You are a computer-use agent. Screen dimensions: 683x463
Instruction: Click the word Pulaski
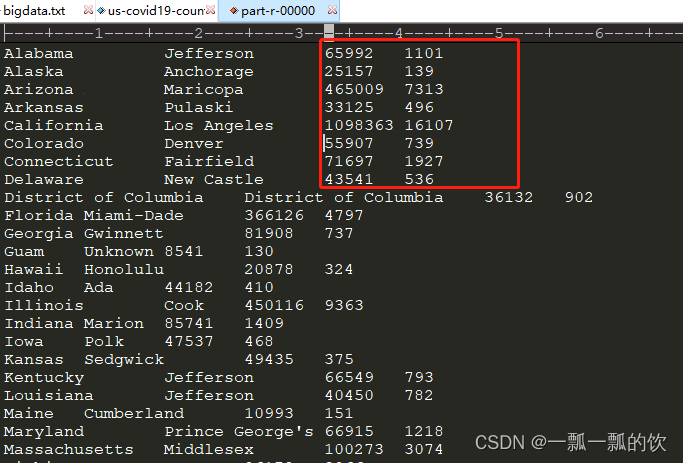click(199, 107)
